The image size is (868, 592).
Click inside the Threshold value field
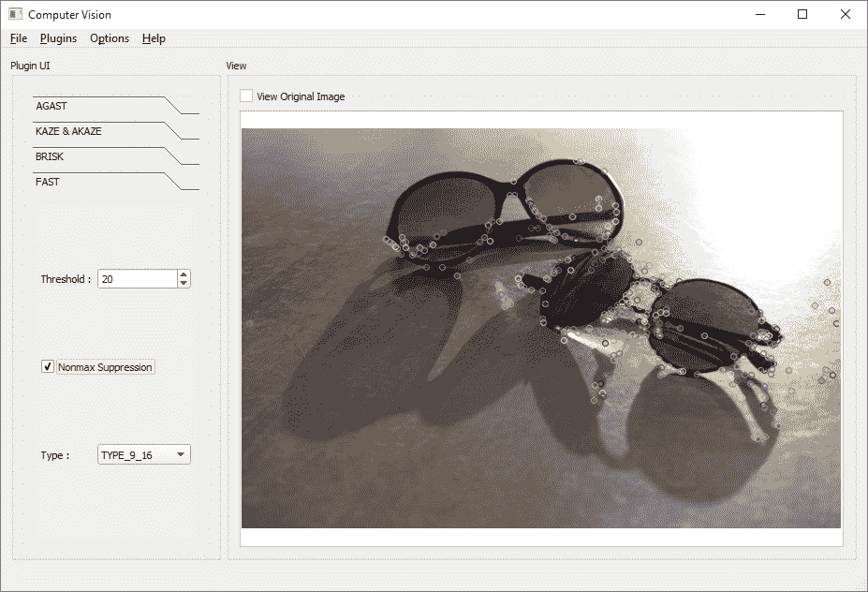coord(137,279)
